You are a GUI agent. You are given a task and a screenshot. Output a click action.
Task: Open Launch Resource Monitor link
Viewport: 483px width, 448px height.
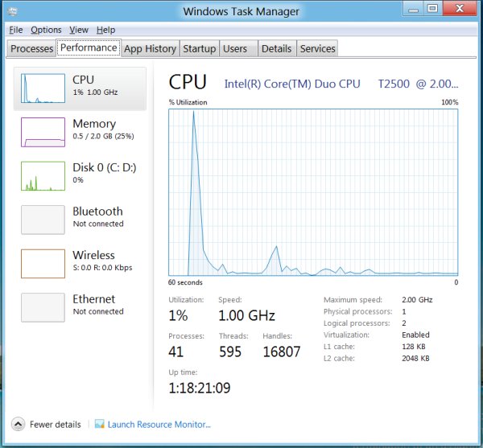[159, 425]
